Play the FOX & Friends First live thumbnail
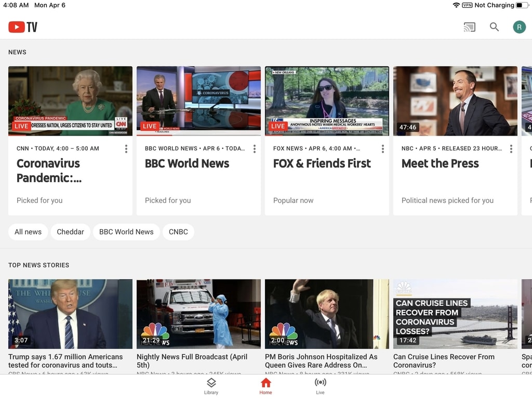Screen dimensions: 532x399 tap(327, 101)
